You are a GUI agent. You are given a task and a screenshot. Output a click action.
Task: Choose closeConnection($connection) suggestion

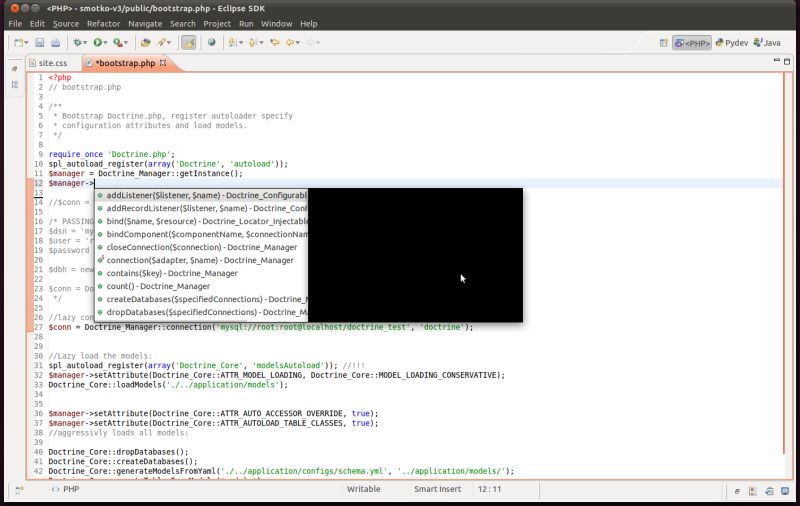[202, 247]
